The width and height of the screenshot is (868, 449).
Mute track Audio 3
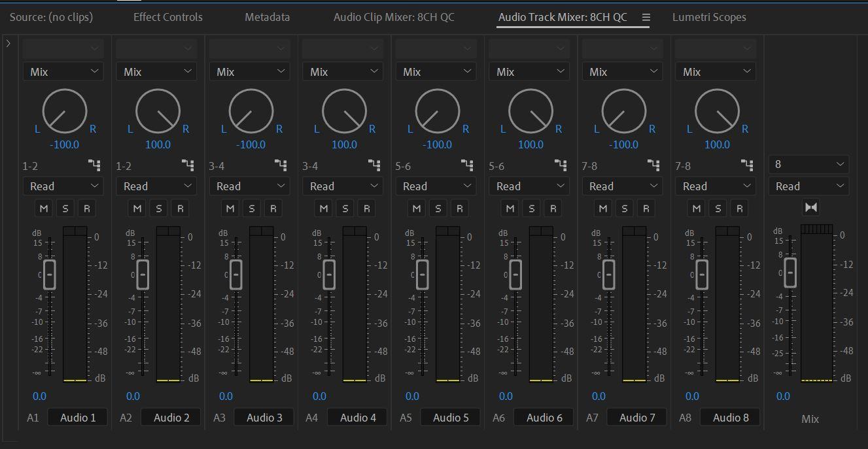click(x=230, y=208)
